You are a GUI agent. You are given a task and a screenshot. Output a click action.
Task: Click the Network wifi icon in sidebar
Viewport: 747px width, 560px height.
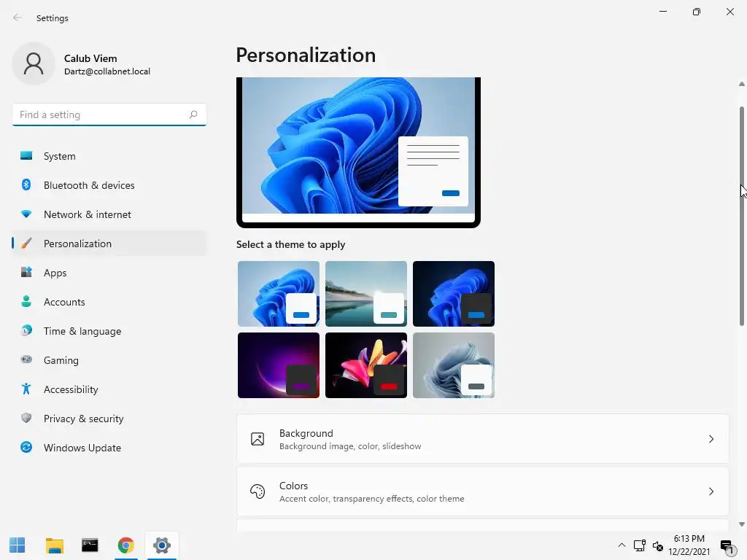point(26,214)
